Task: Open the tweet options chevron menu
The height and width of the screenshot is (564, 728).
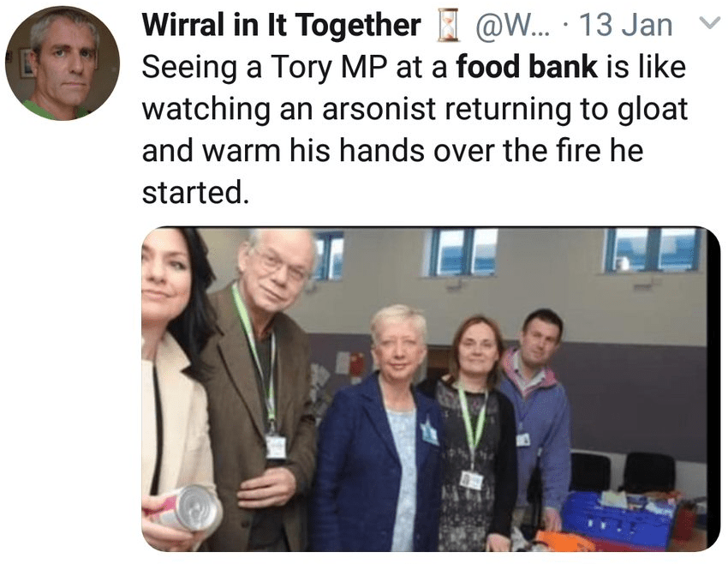Action: pyautogui.click(x=709, y=23)
